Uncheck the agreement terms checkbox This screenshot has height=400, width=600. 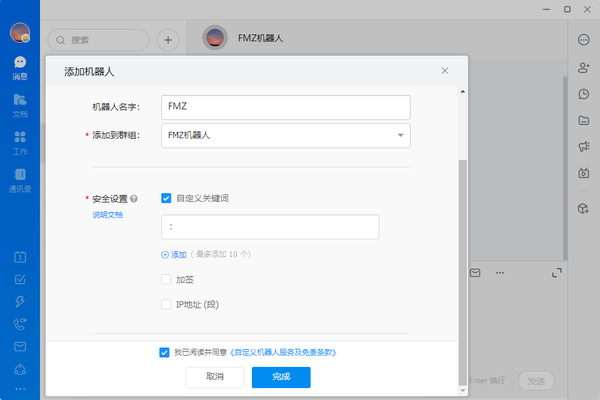point(164,352)
